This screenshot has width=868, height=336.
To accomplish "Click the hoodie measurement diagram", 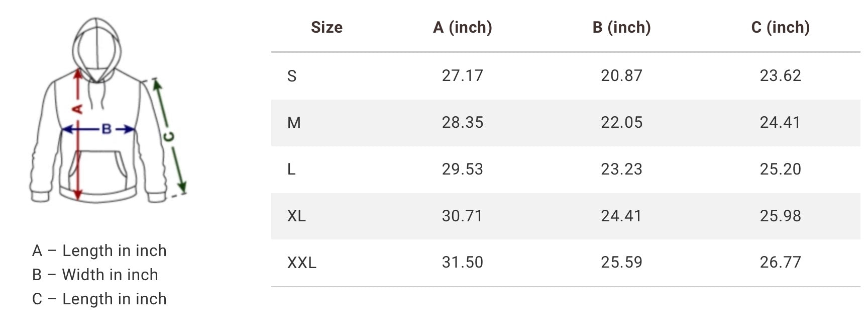I will coord(108,111).
